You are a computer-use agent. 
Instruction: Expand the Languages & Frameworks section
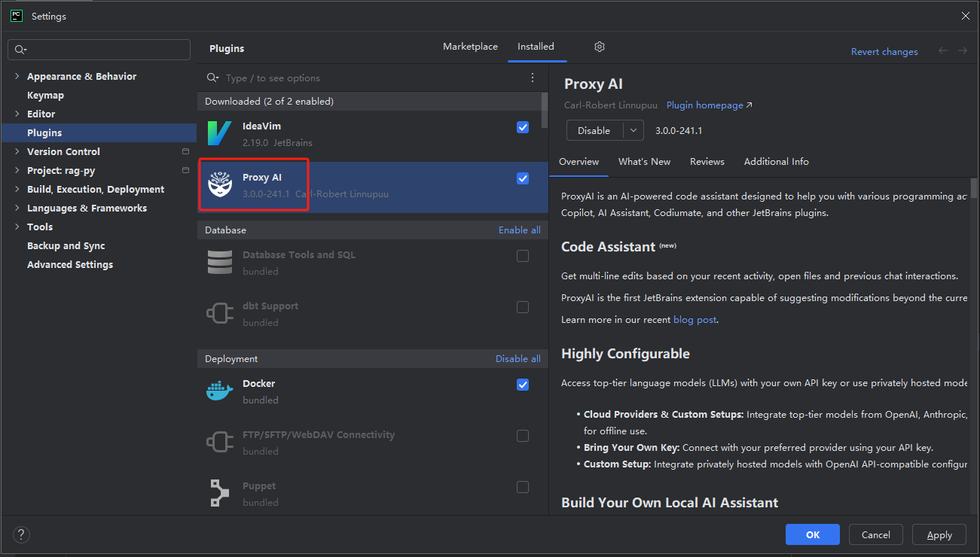point(17,208)
